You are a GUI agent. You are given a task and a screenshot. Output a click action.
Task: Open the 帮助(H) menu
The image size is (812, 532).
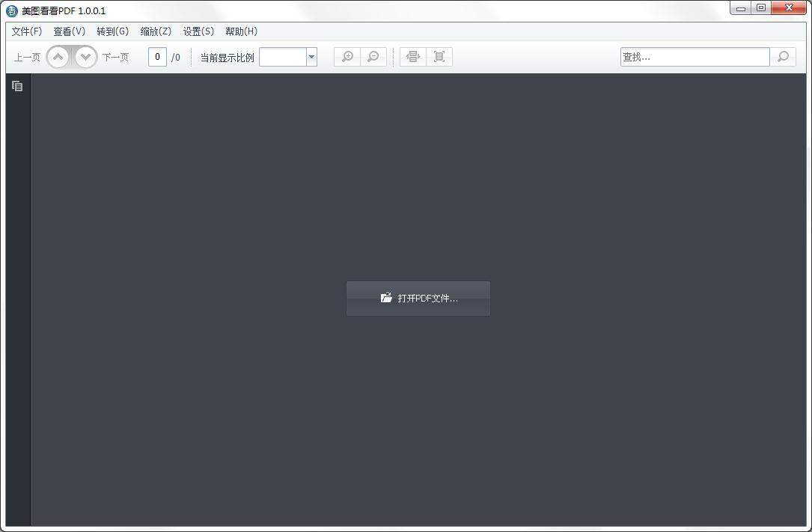pyautogui.click(x=239, y=31)
